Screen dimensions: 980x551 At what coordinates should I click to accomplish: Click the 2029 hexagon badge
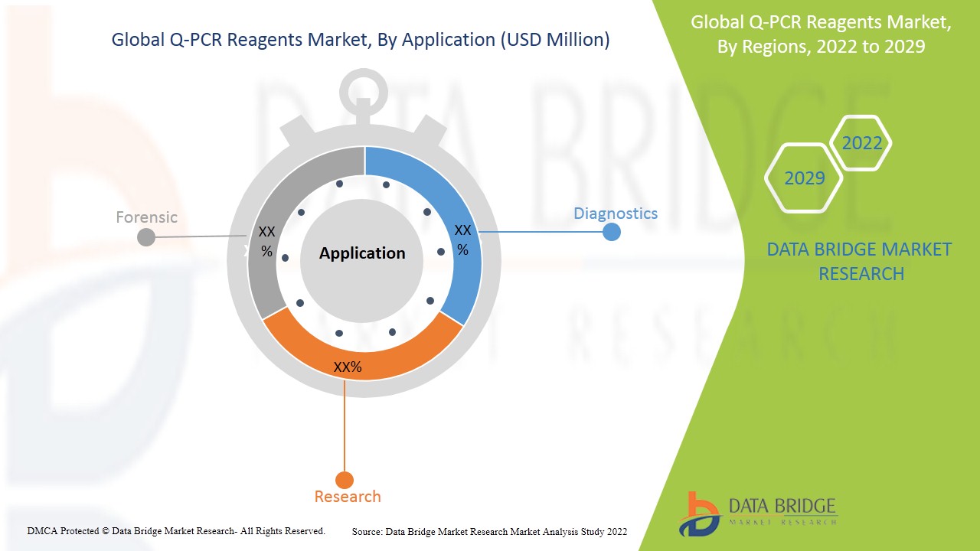point(803,178)
